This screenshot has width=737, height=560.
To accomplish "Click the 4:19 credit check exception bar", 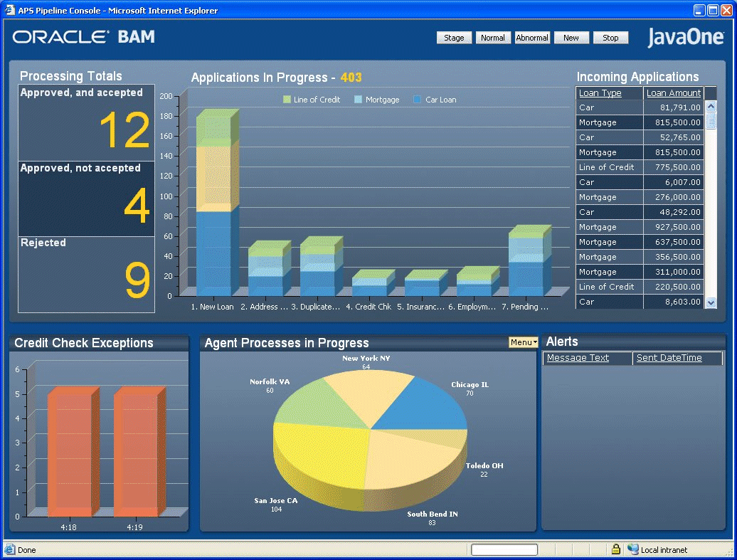I will point(139,451).
